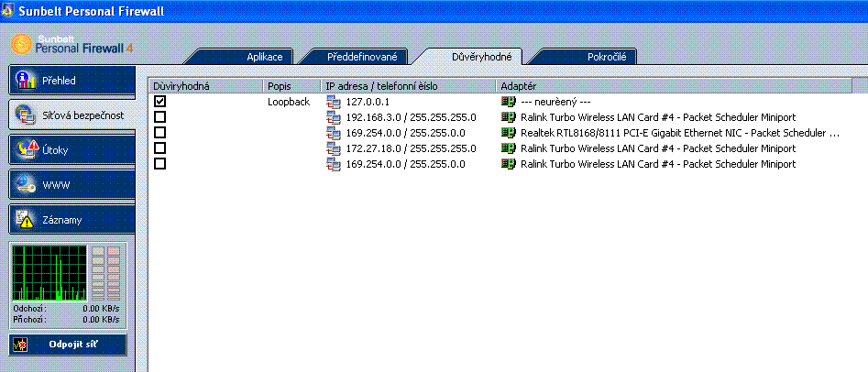Click adapter icon beside neurèený
This screenshot has width=868, height=372.
point(509,102)
